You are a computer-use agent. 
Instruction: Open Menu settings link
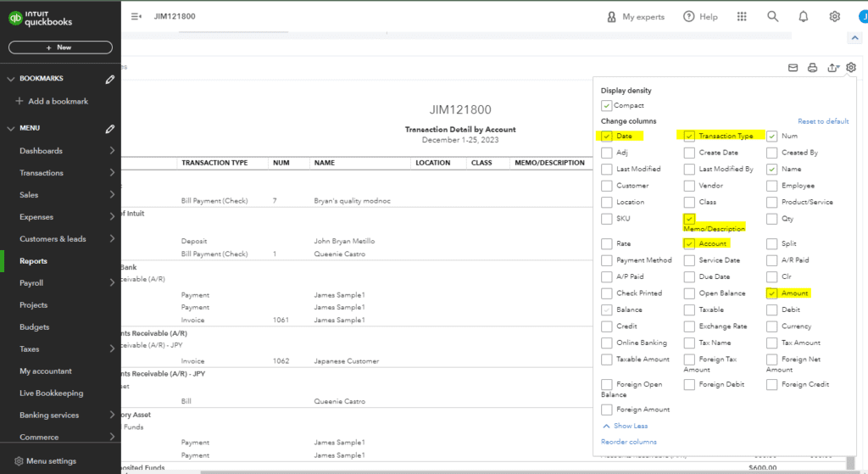coord(51,460)
